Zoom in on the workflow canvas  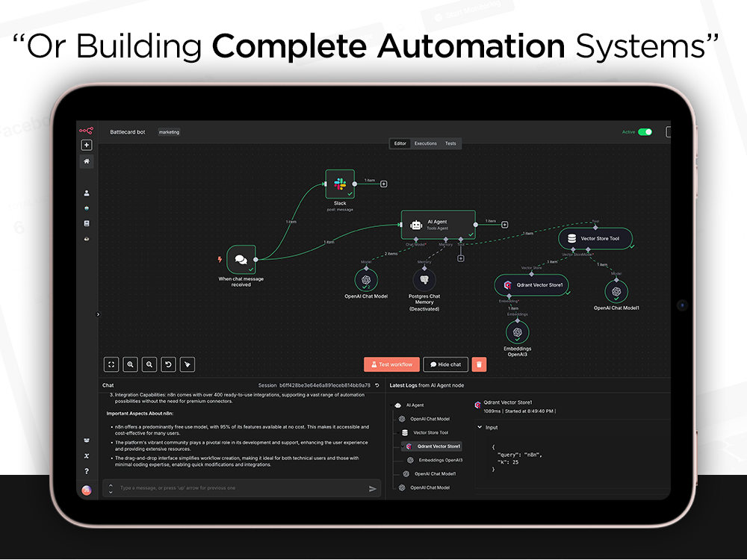click(130, 364)
